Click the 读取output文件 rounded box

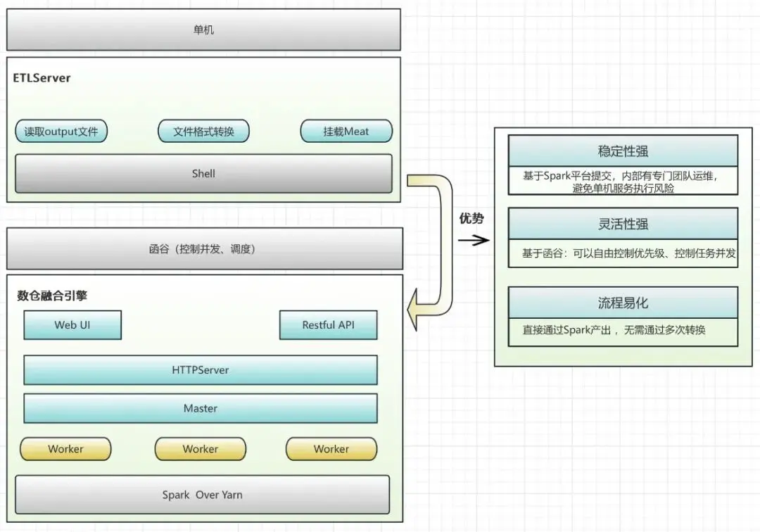61,132
